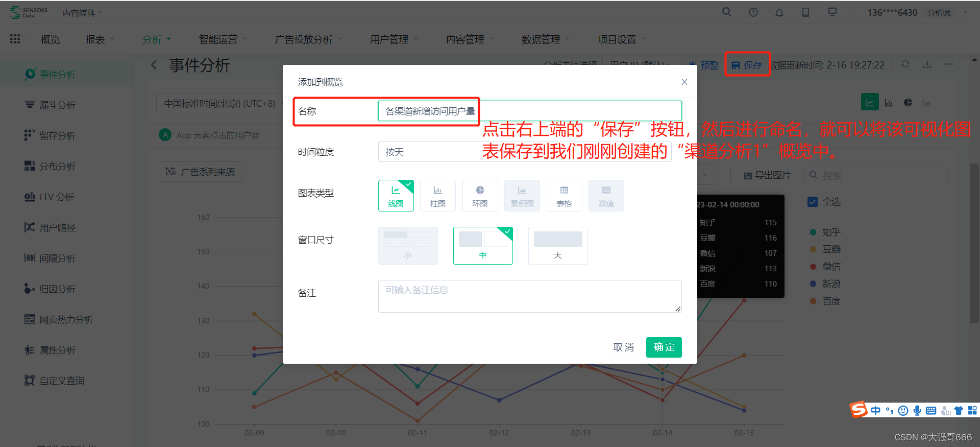The height and width of the screenshot is (447, 980).
Task: Toggle the 全选 checkbox
Action: pos(813,202)
